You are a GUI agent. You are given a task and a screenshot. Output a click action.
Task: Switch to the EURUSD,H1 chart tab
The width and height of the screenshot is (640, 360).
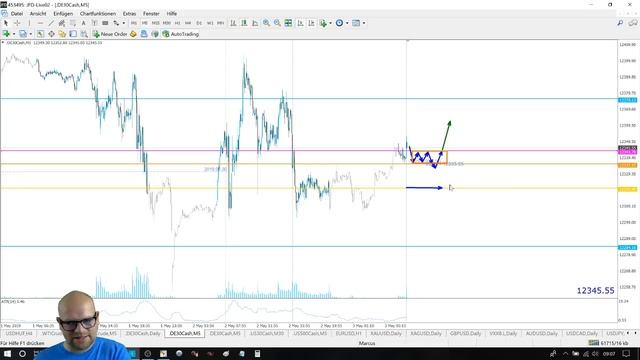tap(349, 333)
